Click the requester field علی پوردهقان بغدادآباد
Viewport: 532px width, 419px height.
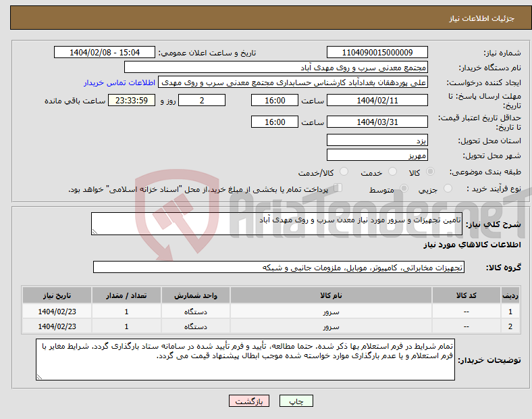tap(293, 82)
